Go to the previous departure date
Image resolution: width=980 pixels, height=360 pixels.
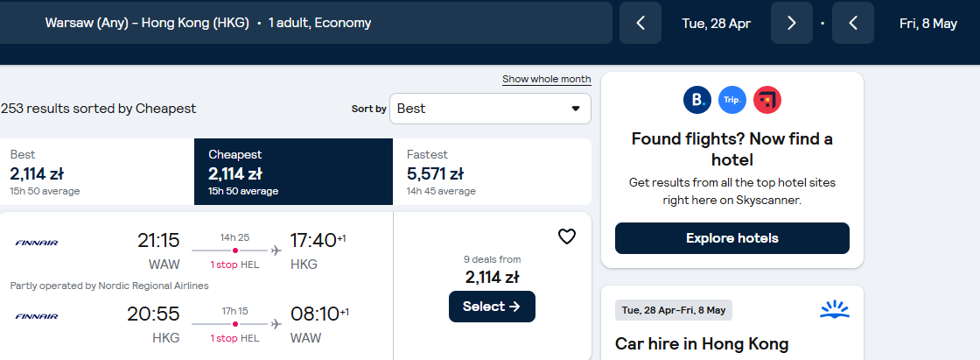click(640, 23)
